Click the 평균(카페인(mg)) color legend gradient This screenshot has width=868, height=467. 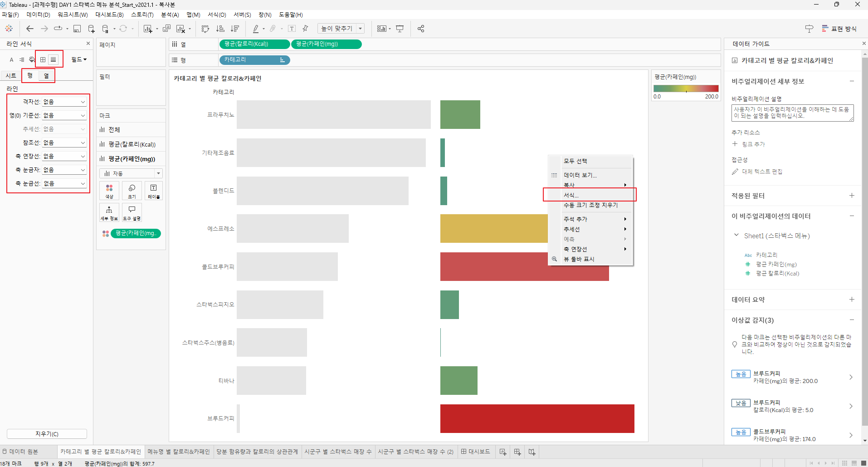point(686,88)
